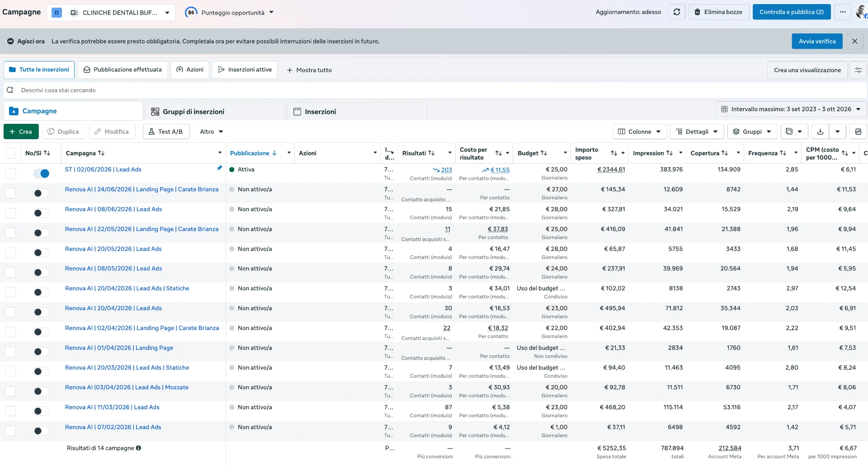Sort by Budget column arrows

[544, 153]
